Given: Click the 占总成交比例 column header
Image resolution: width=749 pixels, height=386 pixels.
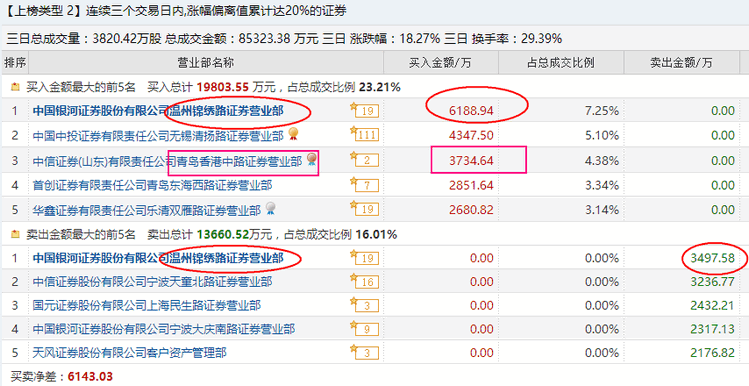Looking at the screenshot, I should point(561,63).
